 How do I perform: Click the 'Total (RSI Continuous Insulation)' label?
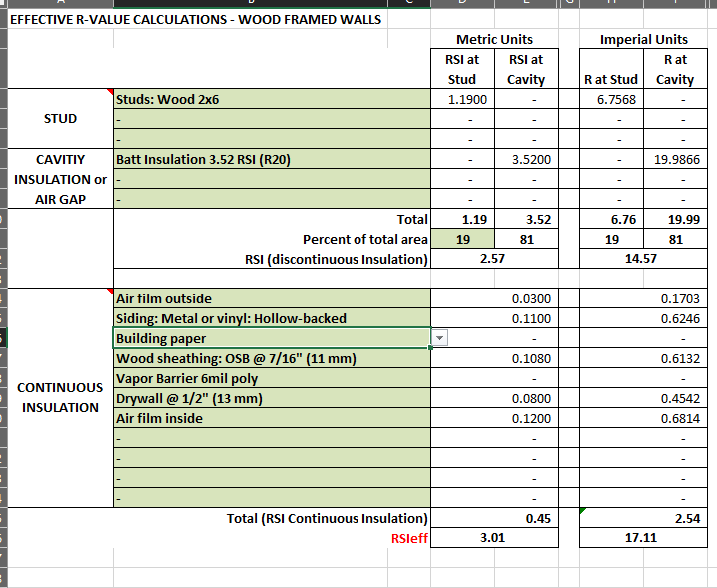327,518
